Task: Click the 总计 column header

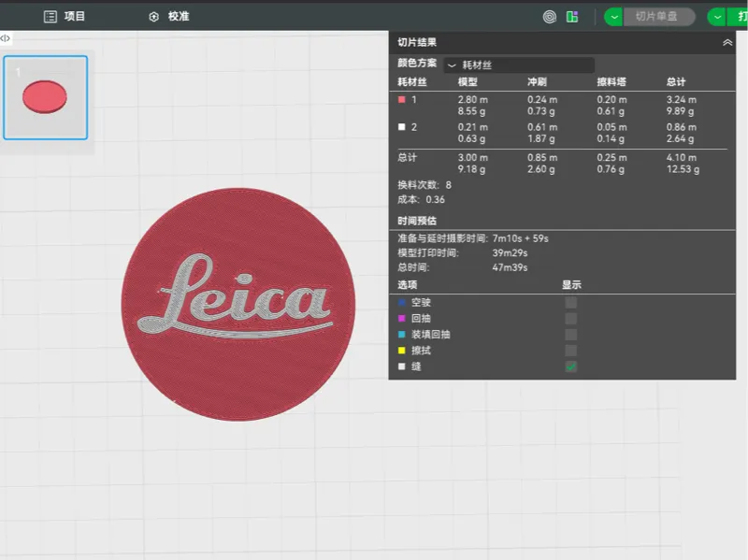Action: [676, 82]
